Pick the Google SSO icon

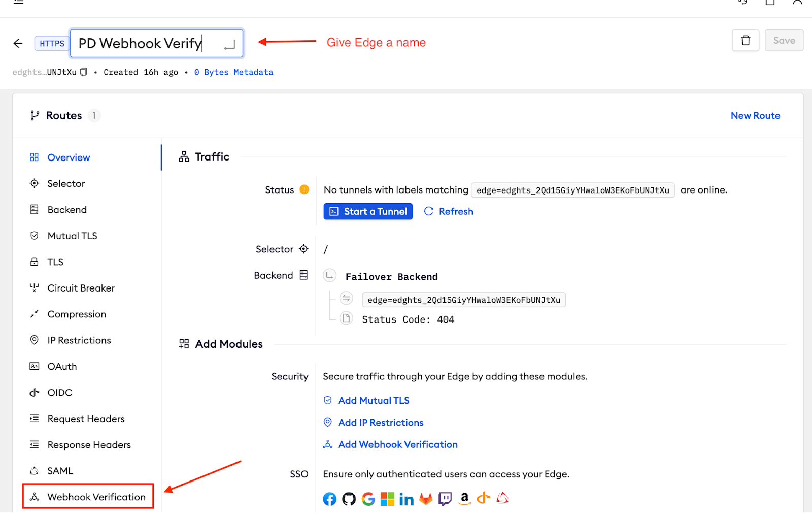point(368,499)
